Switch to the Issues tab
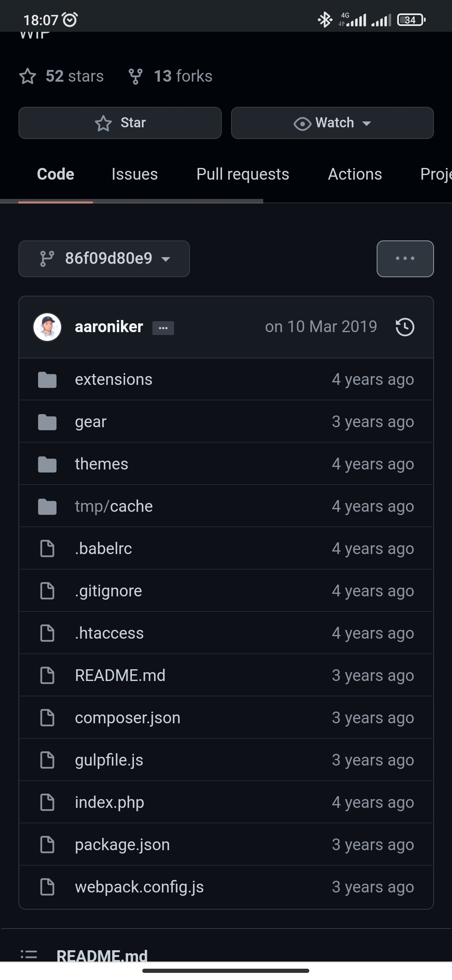Viewport: 452px width, 980px height. (x=135, y=174)
